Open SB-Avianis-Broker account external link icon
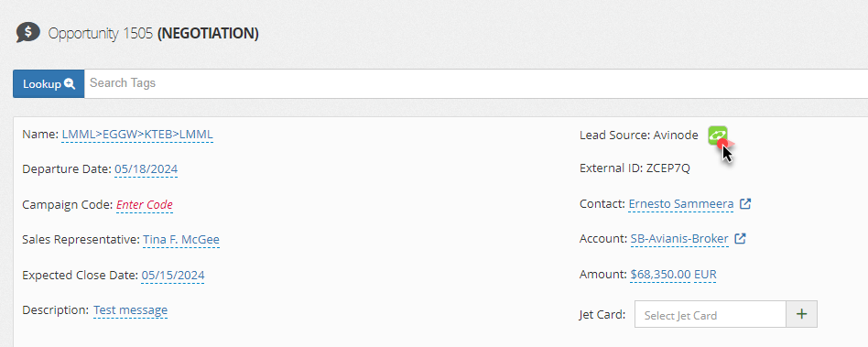This screenshot has width=868, height=347. tap(740, 239)
